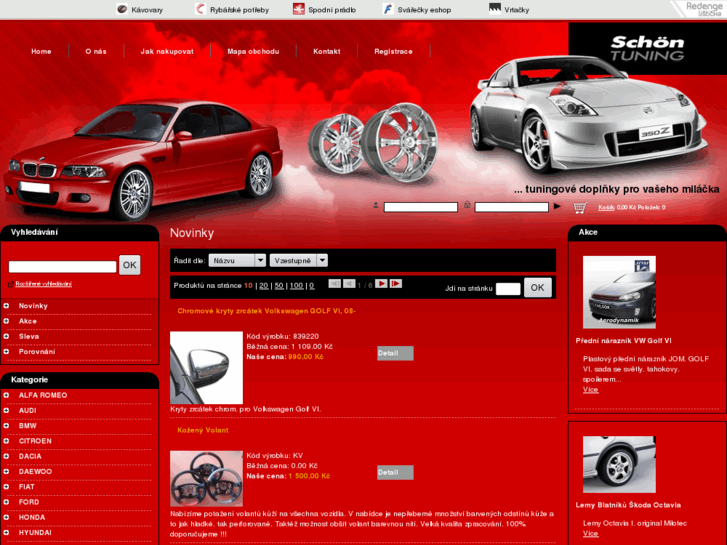The image size is (727, 545).
Task: Show 50 products per page
Action: point(279,286)
